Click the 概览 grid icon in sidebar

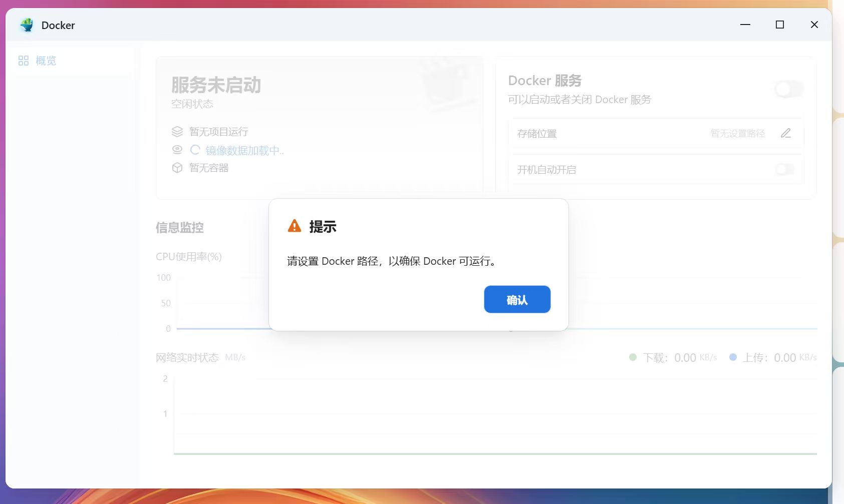click(23, 61)
